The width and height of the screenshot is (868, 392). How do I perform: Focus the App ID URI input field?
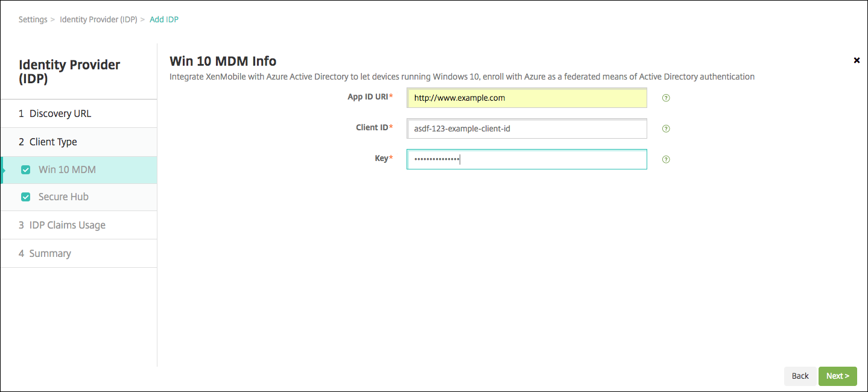click(527, 98)
